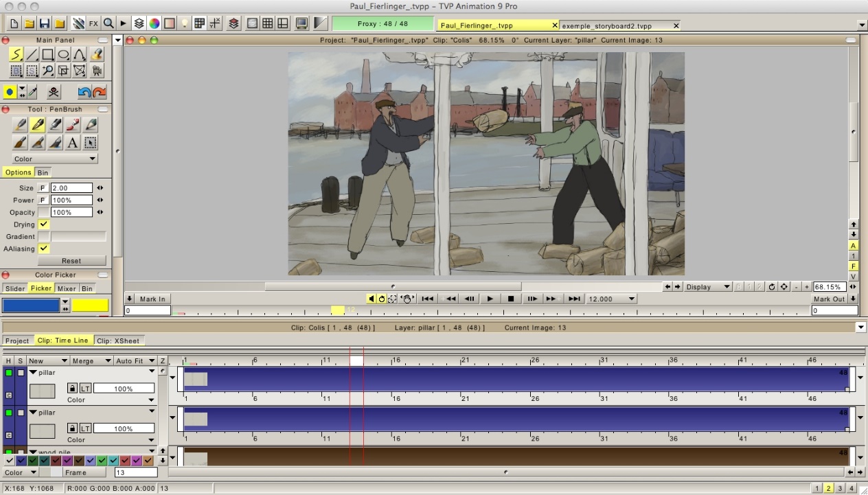Click the blue undo arrow
Screen dimensions: 868x495
84,92
